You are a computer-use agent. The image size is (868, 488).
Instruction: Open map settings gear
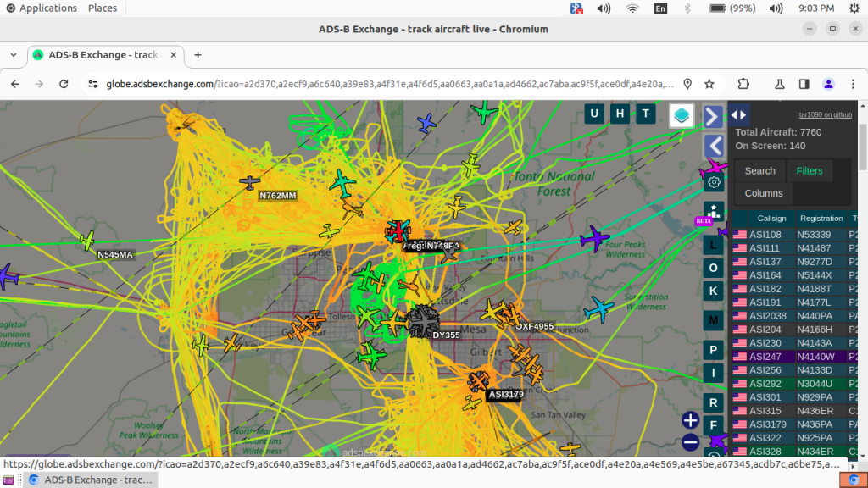714,182
